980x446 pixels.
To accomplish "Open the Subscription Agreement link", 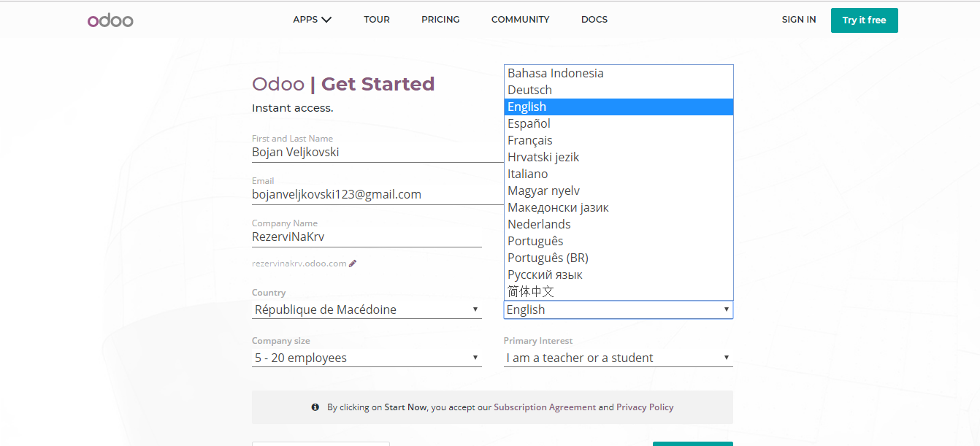I will (545, 407).
